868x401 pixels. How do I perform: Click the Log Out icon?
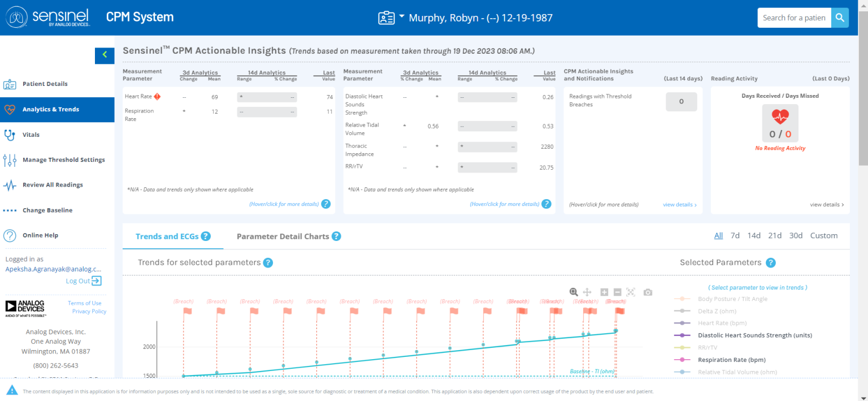97,281
